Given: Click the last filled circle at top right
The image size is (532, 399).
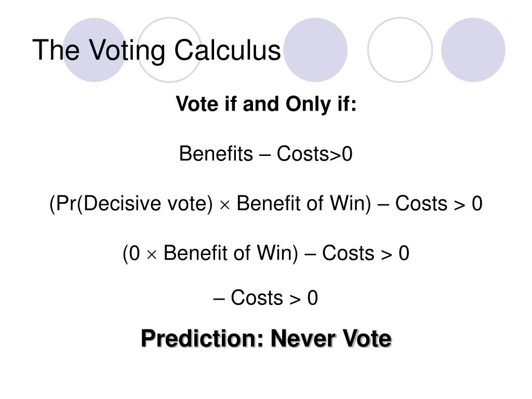Looking at the screenshot, I should point(473,50).
